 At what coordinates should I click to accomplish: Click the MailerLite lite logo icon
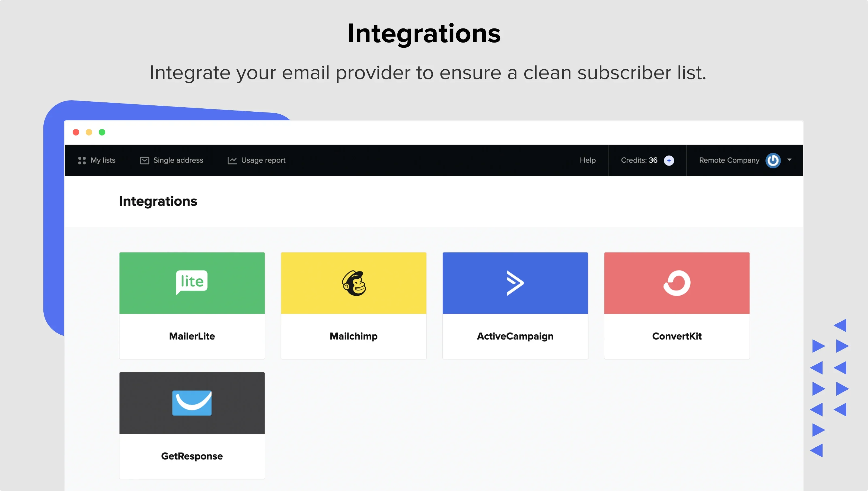[x=192, y=282]
